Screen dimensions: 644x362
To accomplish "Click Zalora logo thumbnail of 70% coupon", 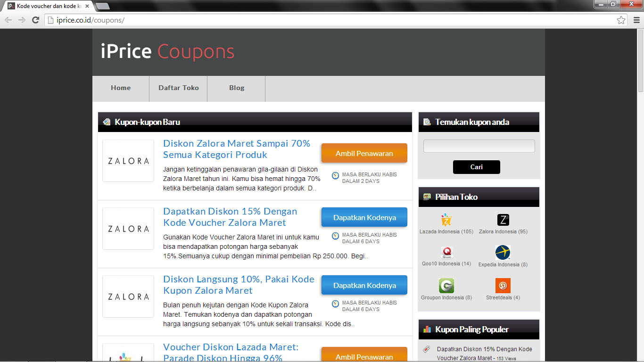I will (x=128, y=161).
